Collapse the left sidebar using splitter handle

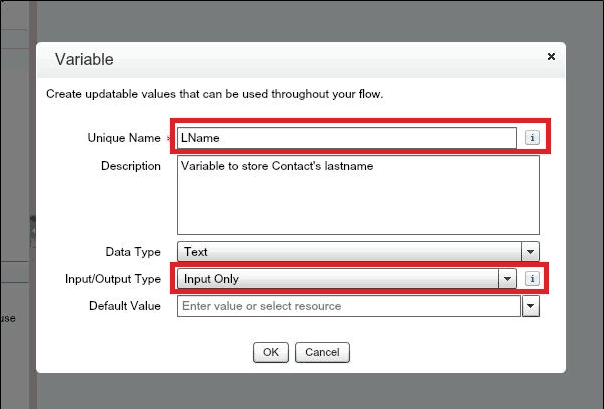pos(33,230)
